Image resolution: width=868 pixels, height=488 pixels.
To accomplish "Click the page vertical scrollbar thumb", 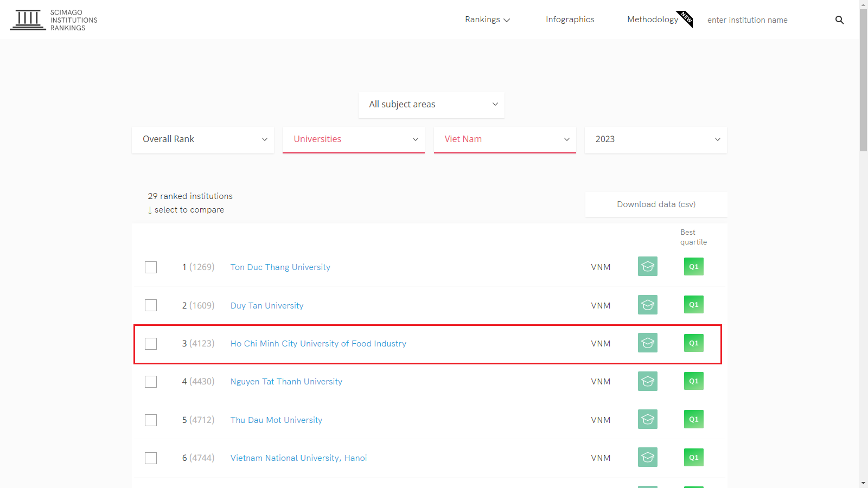I will pyautogui.click(x=863, y=80).
